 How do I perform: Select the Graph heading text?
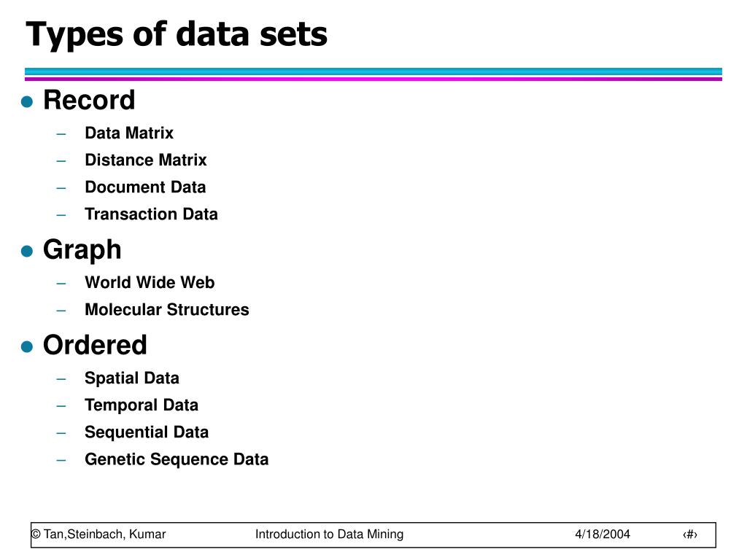point(82,250)
